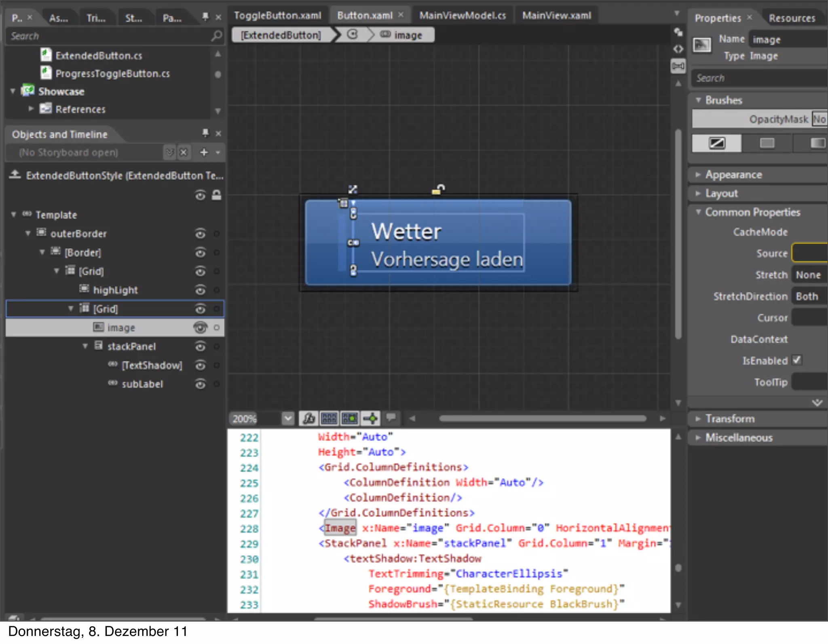Click the split view icon beside artboard
The width and height of the screenshot is (828, 644).
(x=678, y=66)
